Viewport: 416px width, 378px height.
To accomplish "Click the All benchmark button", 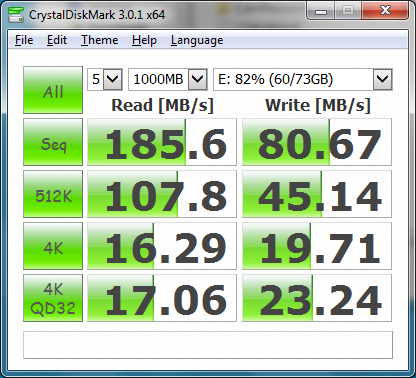I will click(x=53, y=90).
